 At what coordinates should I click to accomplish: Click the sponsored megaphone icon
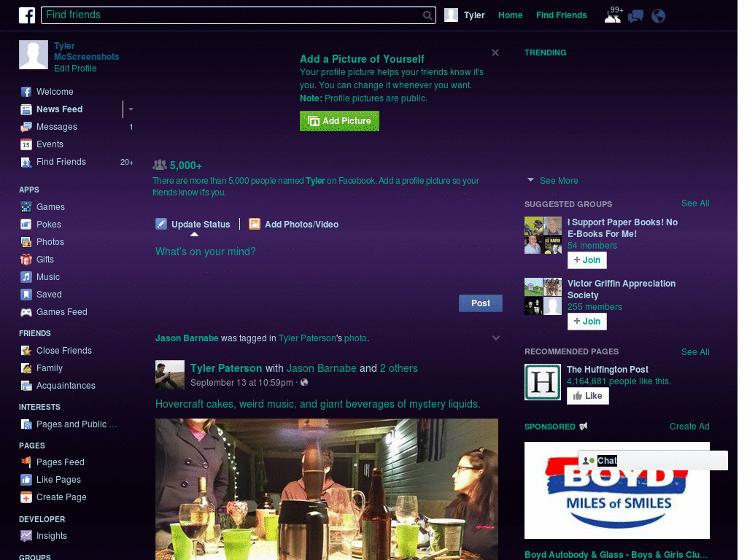click(583, 426)
